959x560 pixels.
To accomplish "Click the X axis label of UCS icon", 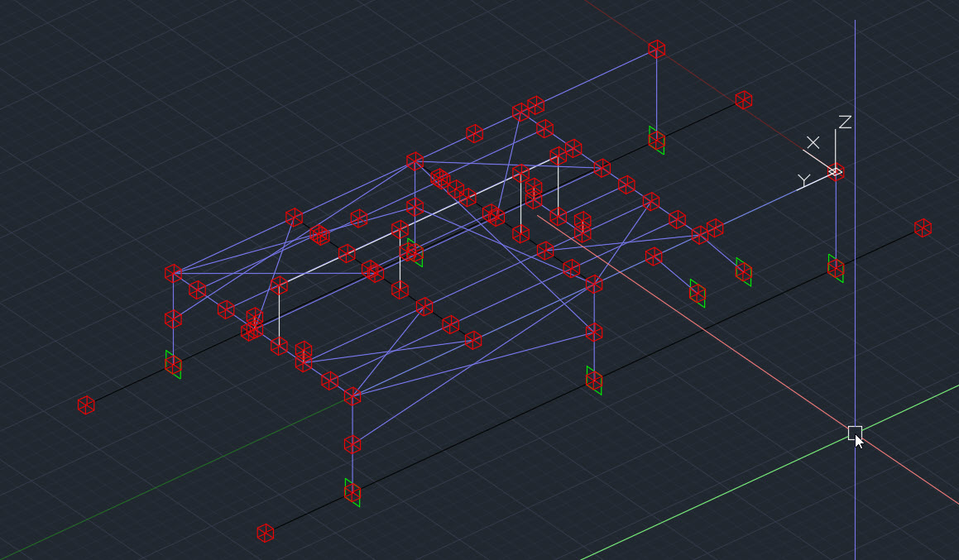I will [813, 142].
